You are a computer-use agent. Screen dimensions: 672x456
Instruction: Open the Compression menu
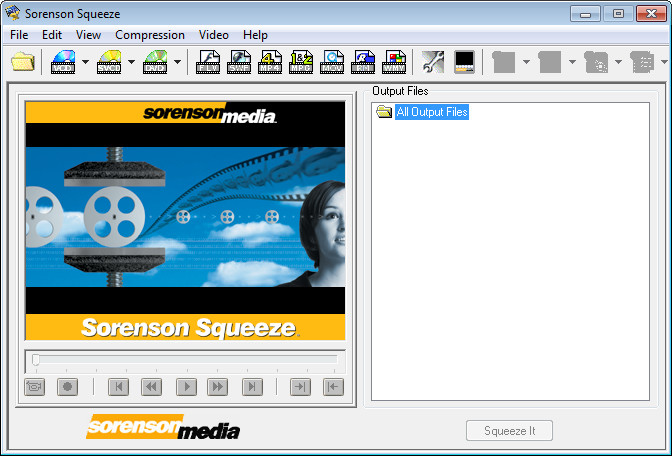[150, 35]
